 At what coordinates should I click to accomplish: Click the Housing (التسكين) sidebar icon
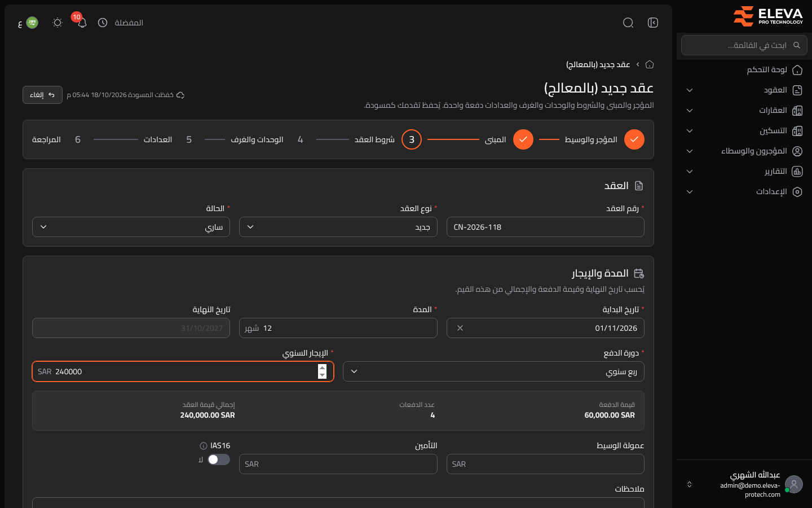(x=797, y=131)
